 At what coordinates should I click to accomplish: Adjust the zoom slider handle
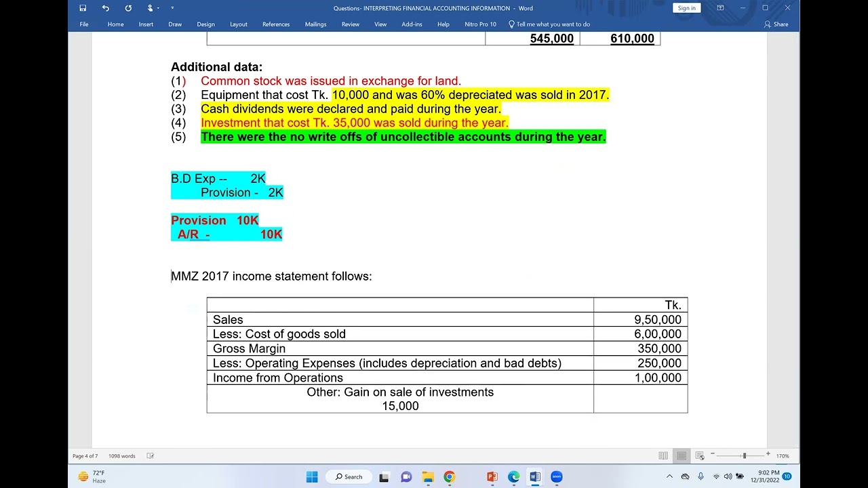(x=745, y=455)
